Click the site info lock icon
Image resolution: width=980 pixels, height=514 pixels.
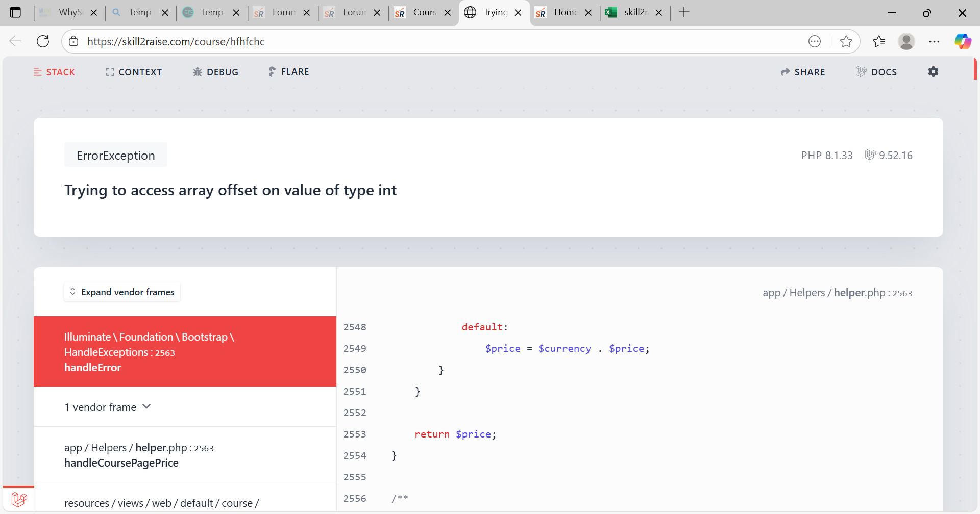pyautogui.click(x=74, y=41)
